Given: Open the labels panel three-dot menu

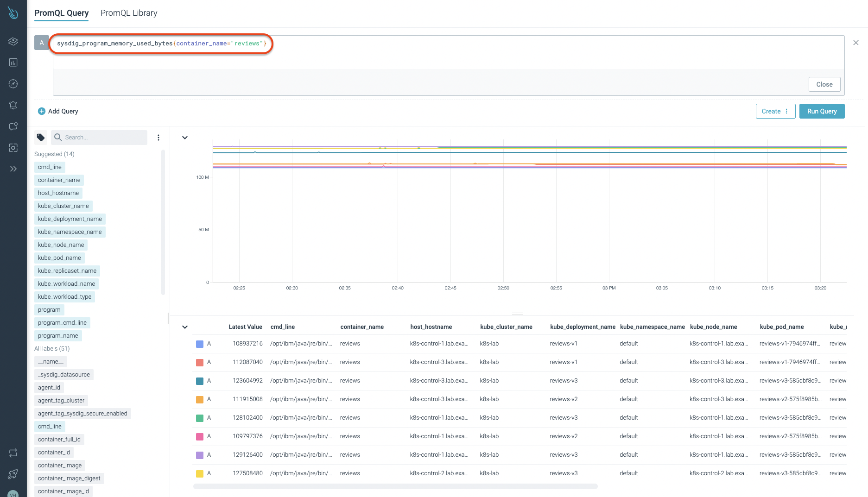Looking at the screenshot, I should (158, 138).
